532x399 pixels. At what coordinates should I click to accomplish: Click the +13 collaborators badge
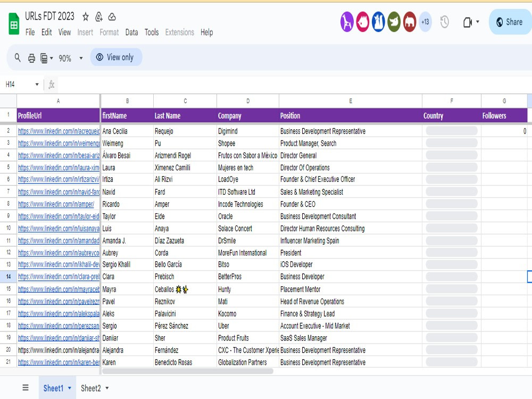pos(425,22)
